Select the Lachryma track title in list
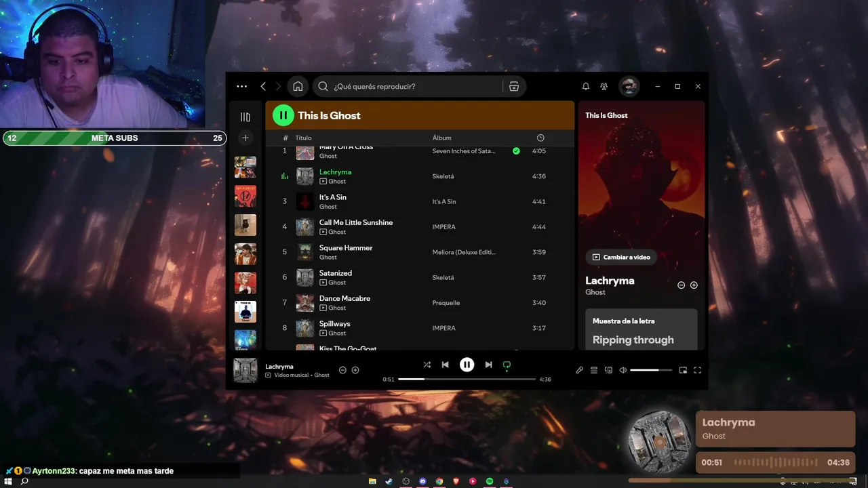Screen dimensions: 868x488 click(335, 171)
